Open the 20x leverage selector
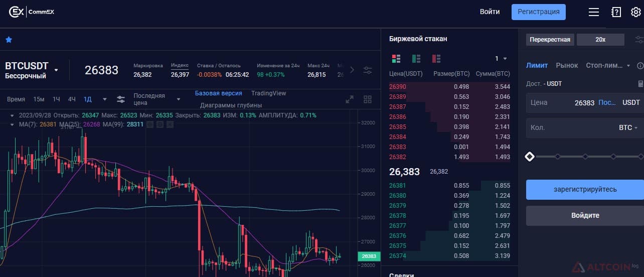The width and height of the screenshot is (644, 277). [x=600, y=40]
